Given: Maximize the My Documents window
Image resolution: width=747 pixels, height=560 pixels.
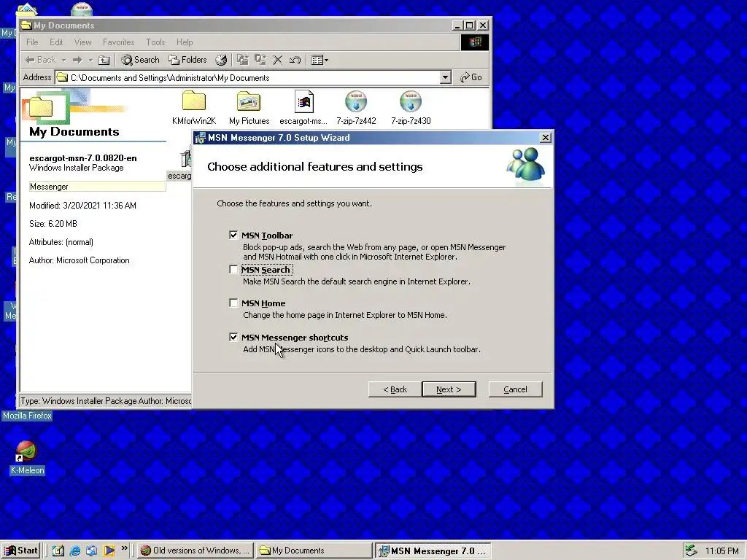Looking at the screenshot, I should tap(470, 26).
